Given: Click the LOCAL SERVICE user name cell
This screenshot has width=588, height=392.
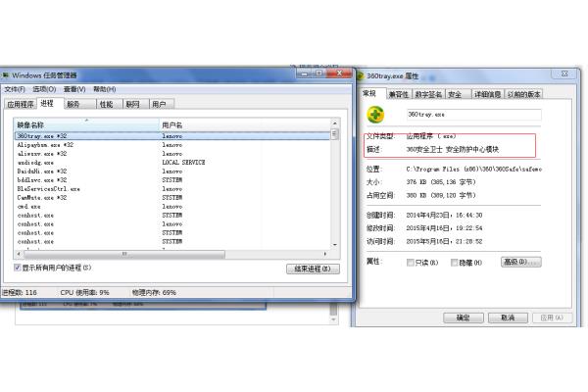Looking at the screenshot, I should pyautogui.click(x=183, y=163).
